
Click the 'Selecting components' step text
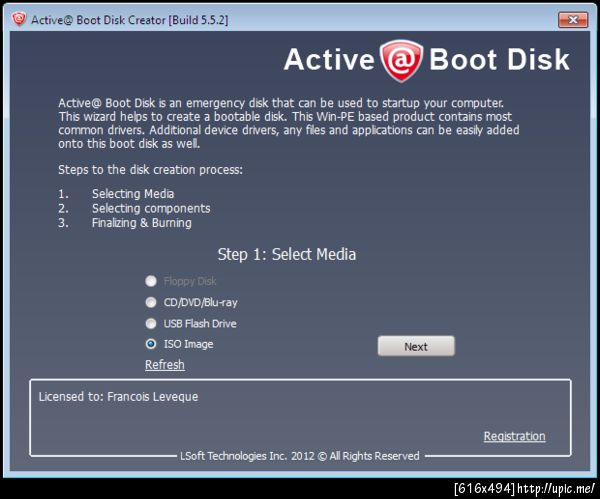(x=151, y=208)
